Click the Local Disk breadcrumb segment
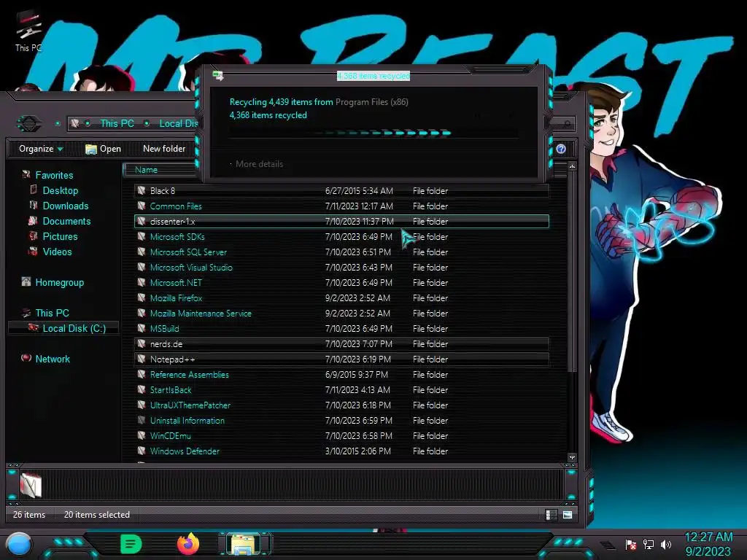Viewport: 747px width, 560px height. click(178, 123)
